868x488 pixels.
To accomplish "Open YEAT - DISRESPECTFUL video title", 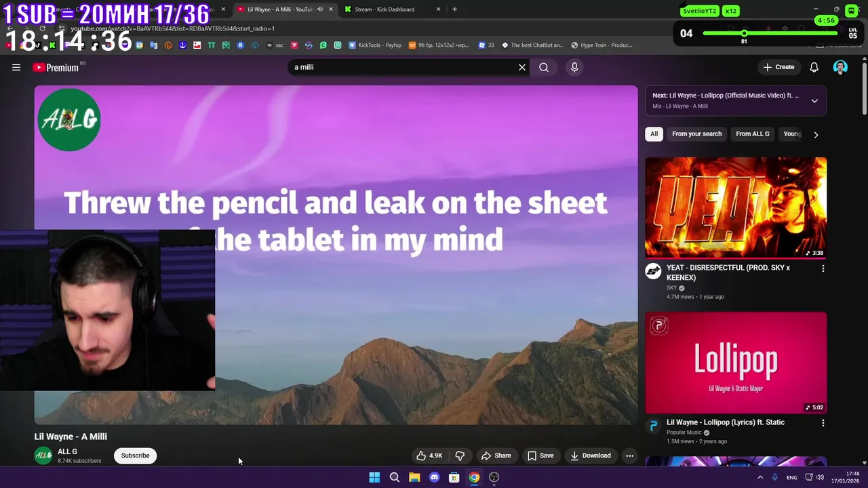I will [x=728, y=272].
